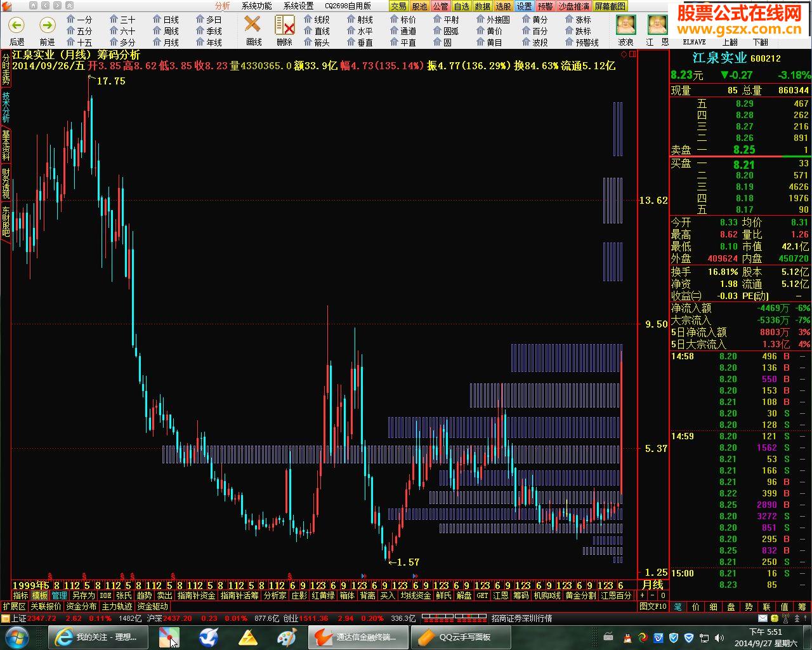Image resolution: width=812 pixels, height=650 pixels.
Task: Select the 圆弧 arc drawing tool
Action: pyautogui.click(x=446, y=31)
